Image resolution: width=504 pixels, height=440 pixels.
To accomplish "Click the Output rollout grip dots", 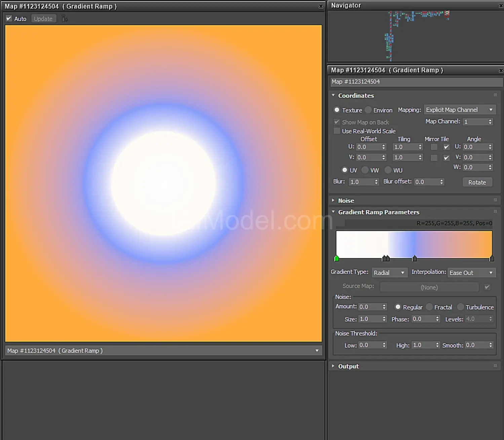I will coord(495,366).
